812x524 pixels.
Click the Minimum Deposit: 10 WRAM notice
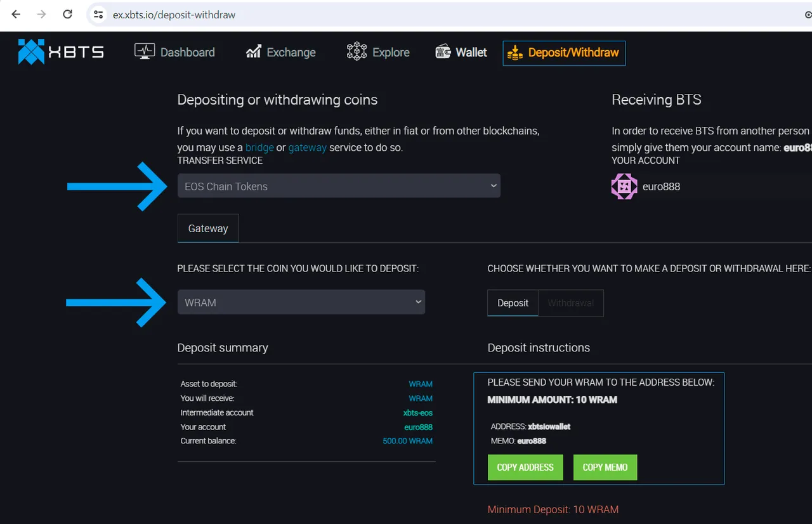(553, 509)
